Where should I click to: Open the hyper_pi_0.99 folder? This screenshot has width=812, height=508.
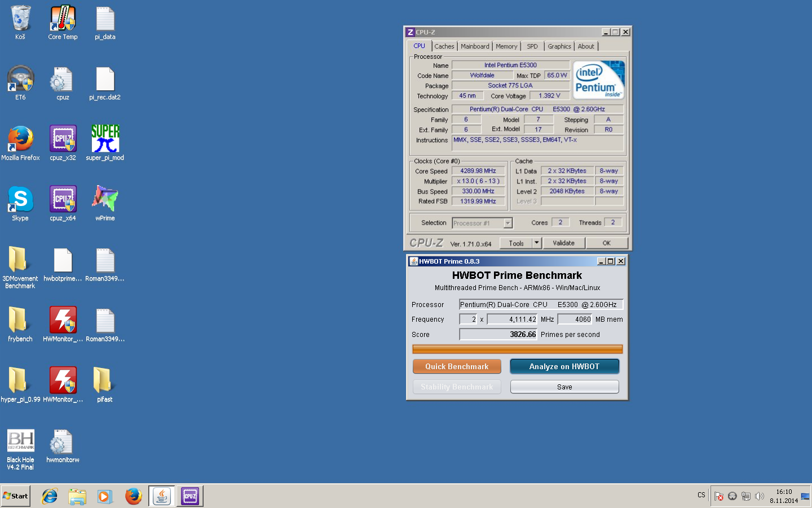pos(20,385)
